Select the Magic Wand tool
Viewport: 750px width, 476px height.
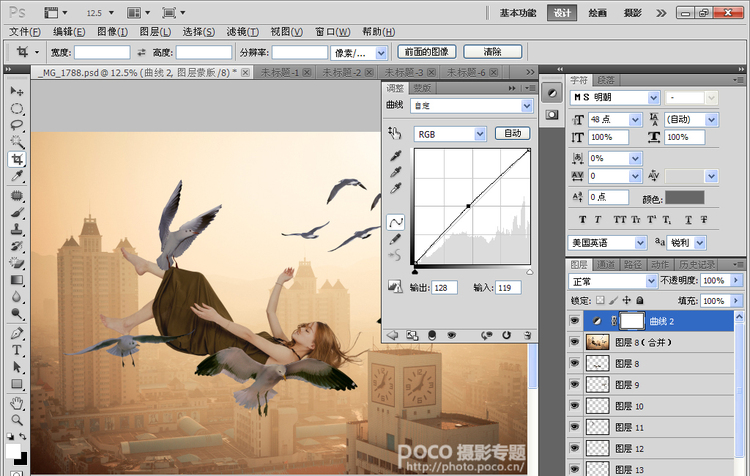(x=17, y=142)
